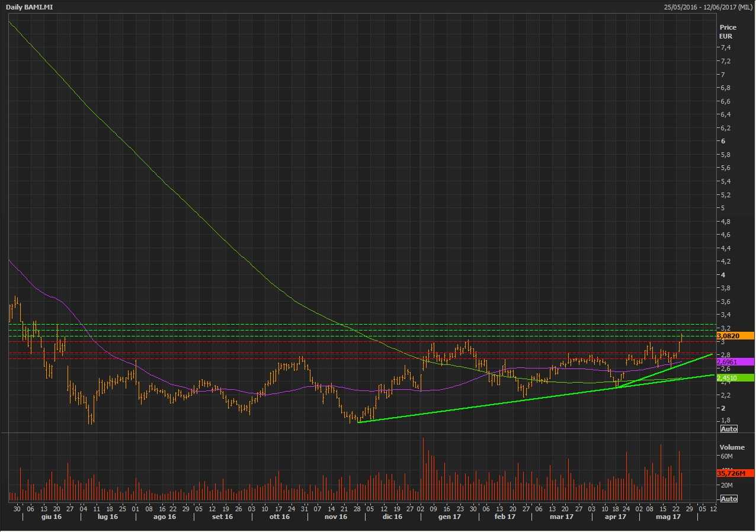The image size is (756, 532).
Task: Select the nov 16 month on time axis
Action: point(335,517)
